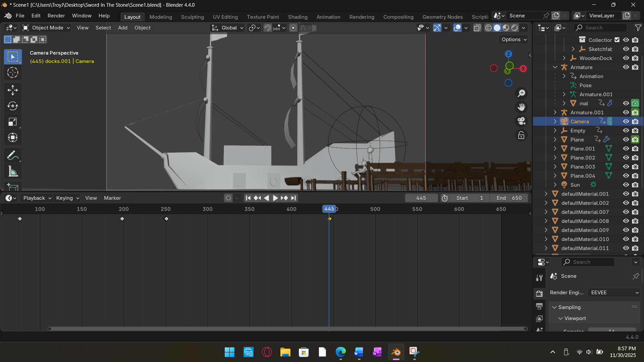Image resolution: width=644 pixels, height=362 pixels.
Task: Open the Tool properties tab
Action: point(539,278)
